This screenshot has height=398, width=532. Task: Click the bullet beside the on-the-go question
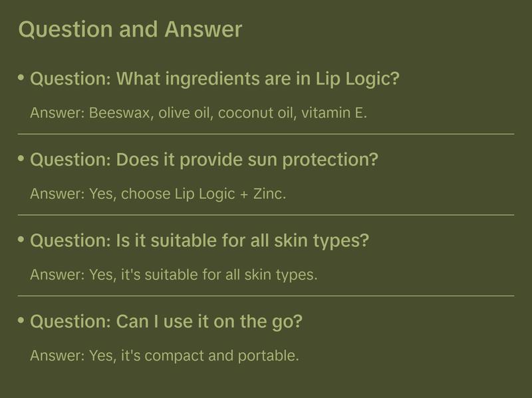pos(21,320)
